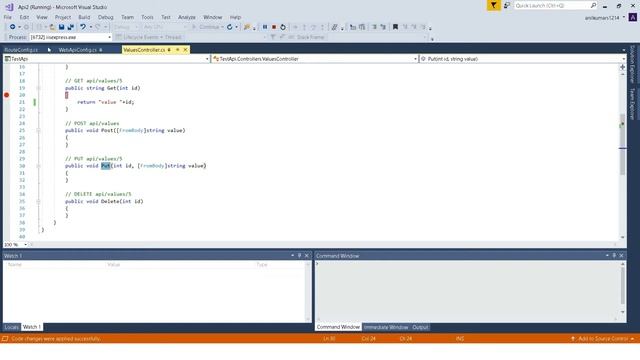Switch to the RouteConfig.cs tab
Image resolution: width=640 pixels, height=360 pixels.
[21, 50]
